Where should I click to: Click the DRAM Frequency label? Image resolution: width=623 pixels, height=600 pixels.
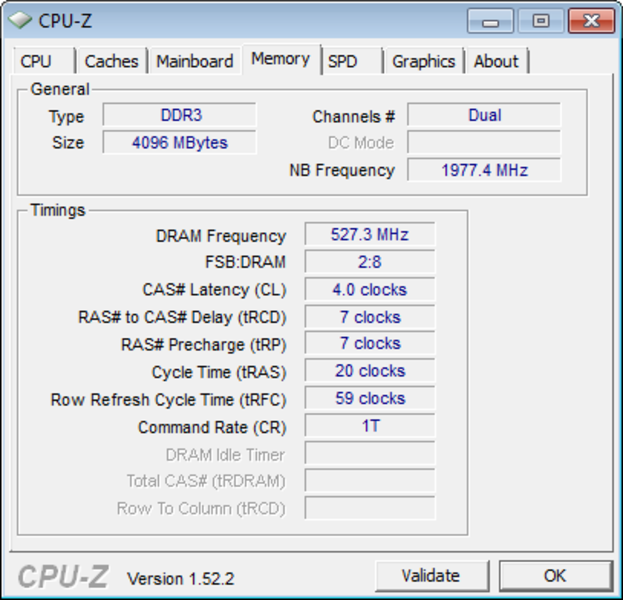(x=221, y=236)
